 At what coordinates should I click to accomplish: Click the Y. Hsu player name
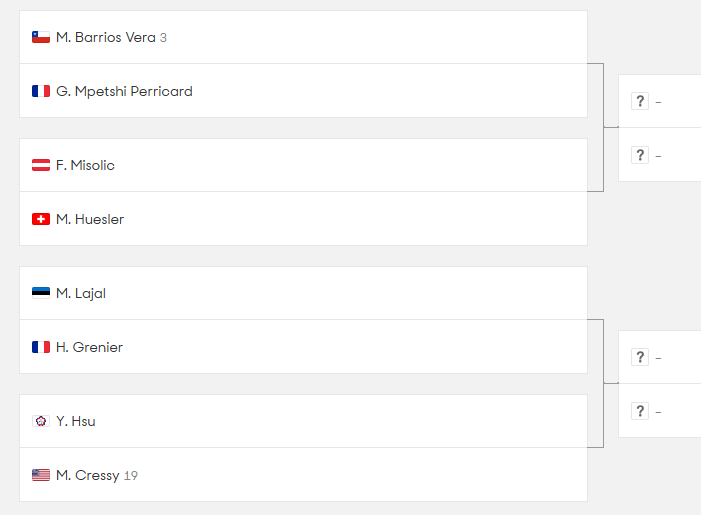pyautogui.click(x=76, y=421)
